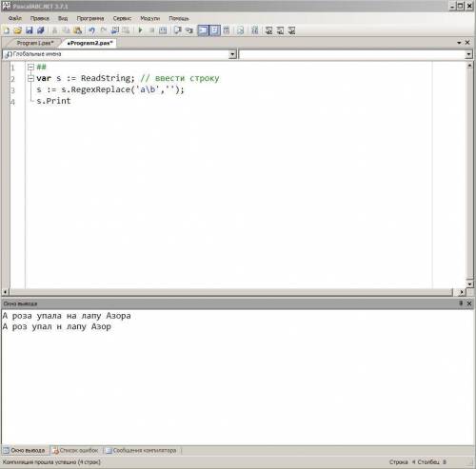
Task: Click the Stop execution toolbar icon
Action: point(151,30)
